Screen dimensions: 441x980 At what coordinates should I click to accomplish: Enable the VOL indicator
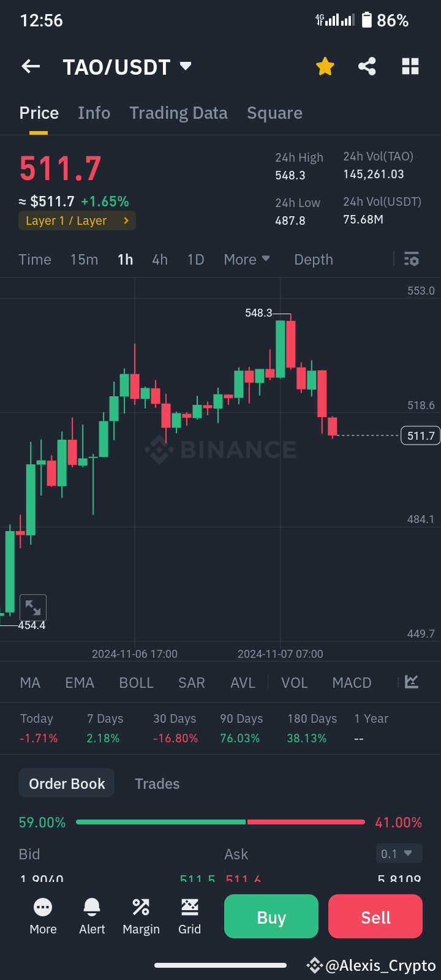(294, 682)
